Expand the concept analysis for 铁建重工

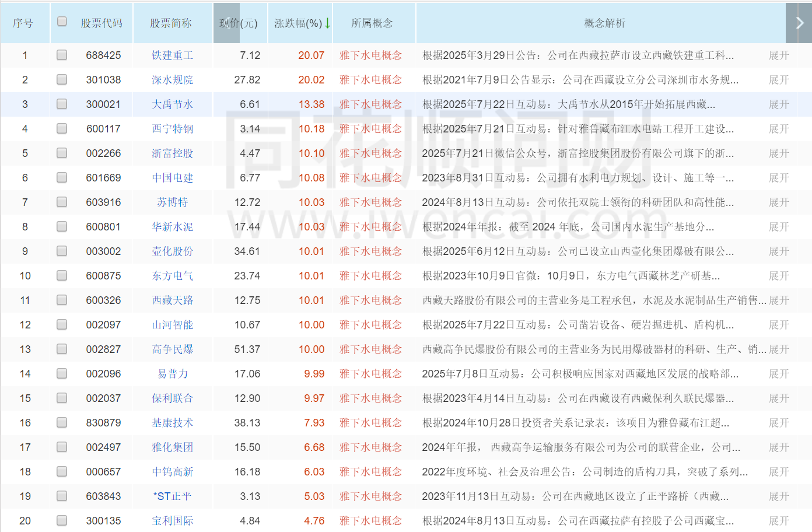tap(779, 55)
